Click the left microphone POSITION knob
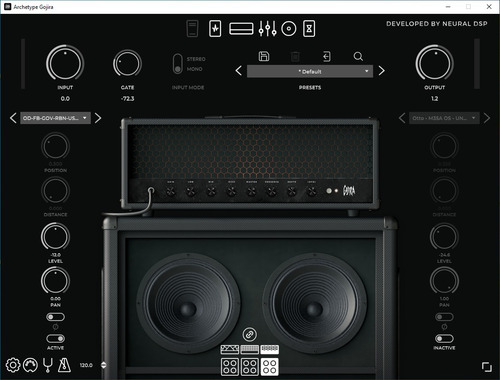Screen dimensions: 500x380 tap(55, 146)
